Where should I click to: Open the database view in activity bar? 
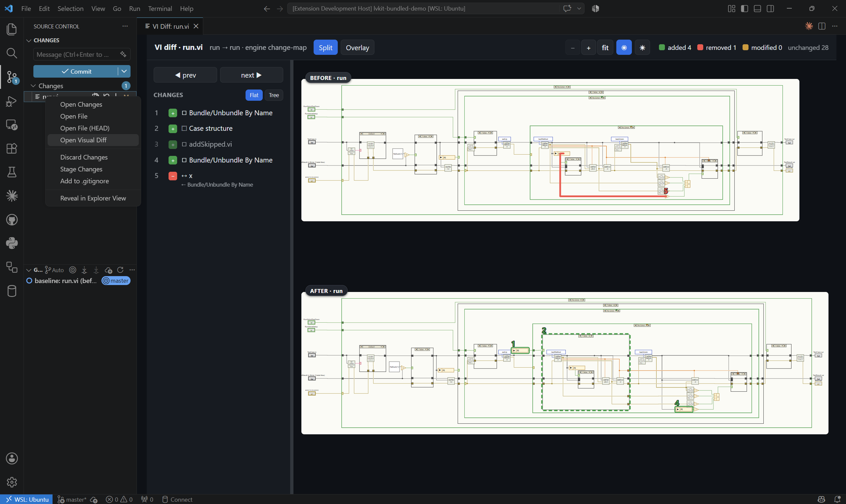pos(12,291)
